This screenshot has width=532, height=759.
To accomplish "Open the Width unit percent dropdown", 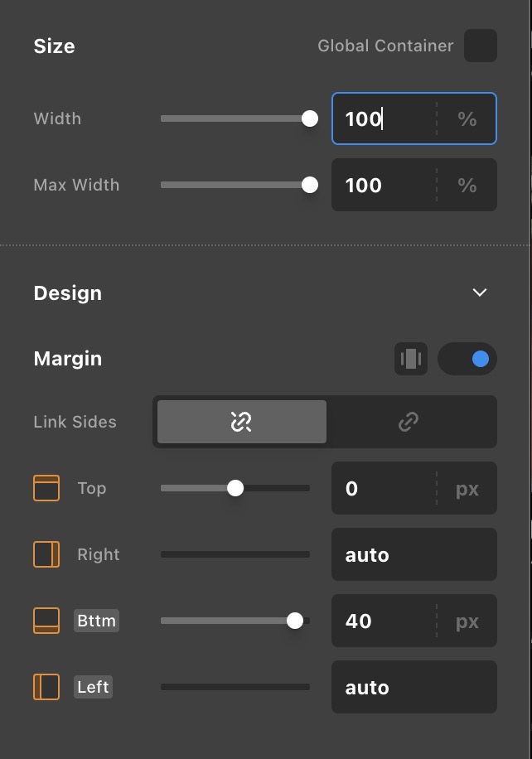I will tap(467, 118).
